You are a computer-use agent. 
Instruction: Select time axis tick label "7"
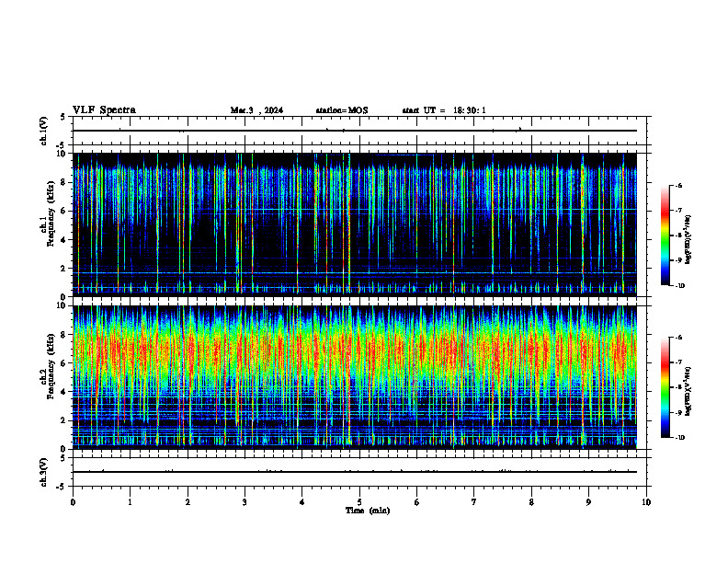(x=474, y=502)
